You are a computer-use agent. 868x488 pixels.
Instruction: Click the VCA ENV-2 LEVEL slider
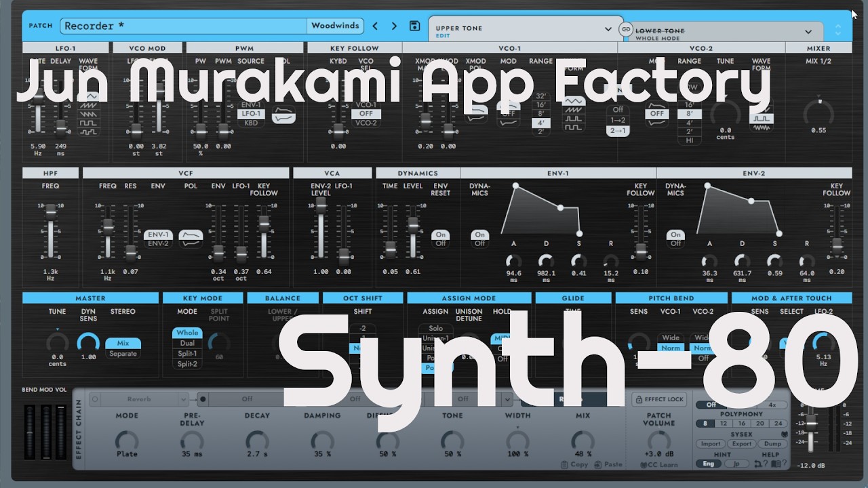point(321,229)
